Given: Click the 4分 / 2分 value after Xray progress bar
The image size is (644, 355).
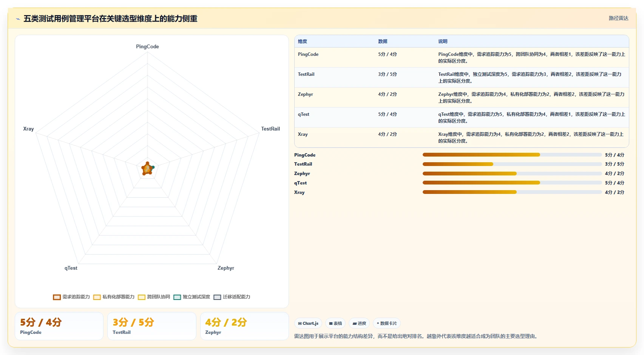Looking at the screenshot, I should pos(615,192).
